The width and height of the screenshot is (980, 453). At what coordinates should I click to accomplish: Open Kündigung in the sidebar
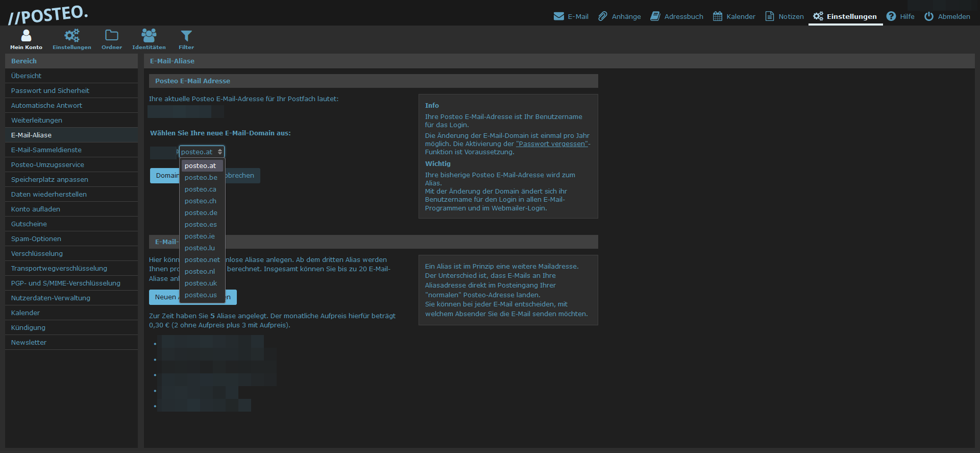click(x=28, y=328)
